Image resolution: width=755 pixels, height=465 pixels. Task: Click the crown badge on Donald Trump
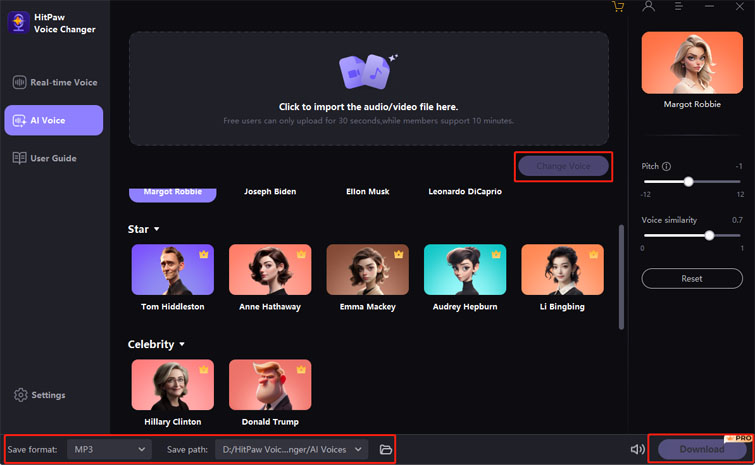301,369
